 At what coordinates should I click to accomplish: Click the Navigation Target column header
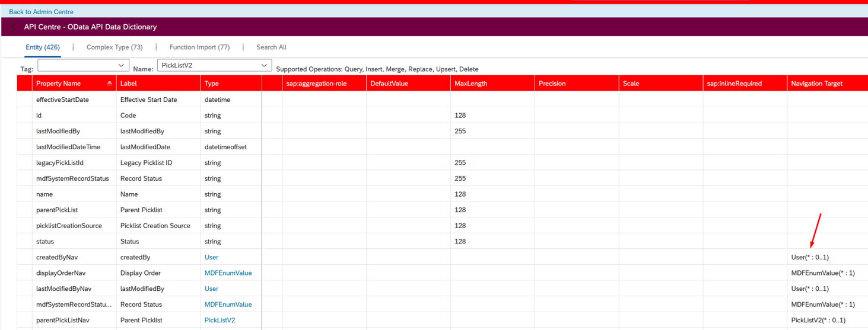pyautogui.click(x=816, y=84)
